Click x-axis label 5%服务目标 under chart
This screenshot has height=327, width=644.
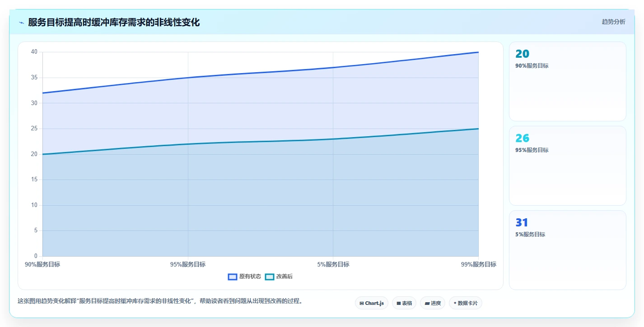pos(333,264)
